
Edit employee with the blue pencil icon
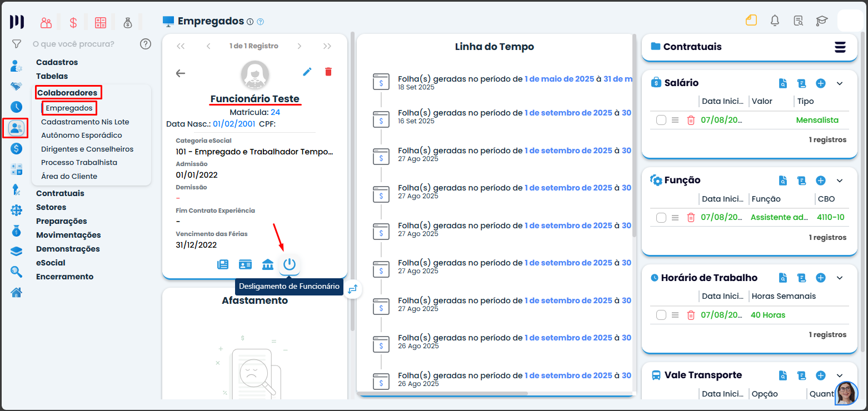point(307,72)
